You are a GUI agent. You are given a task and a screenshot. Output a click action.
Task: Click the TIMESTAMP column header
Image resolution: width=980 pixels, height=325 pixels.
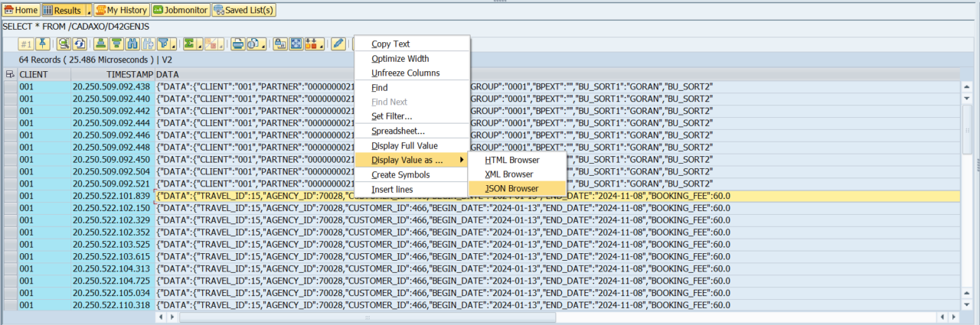113,74
